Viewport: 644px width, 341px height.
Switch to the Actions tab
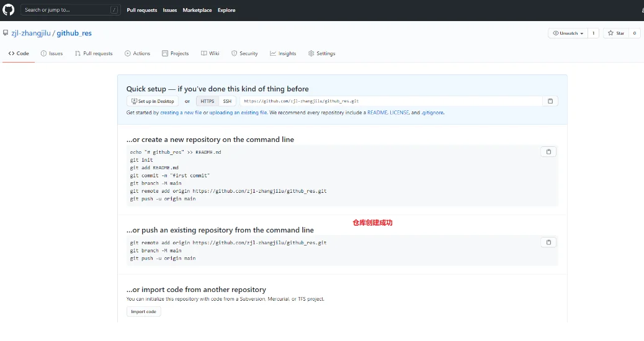(137, 53)
